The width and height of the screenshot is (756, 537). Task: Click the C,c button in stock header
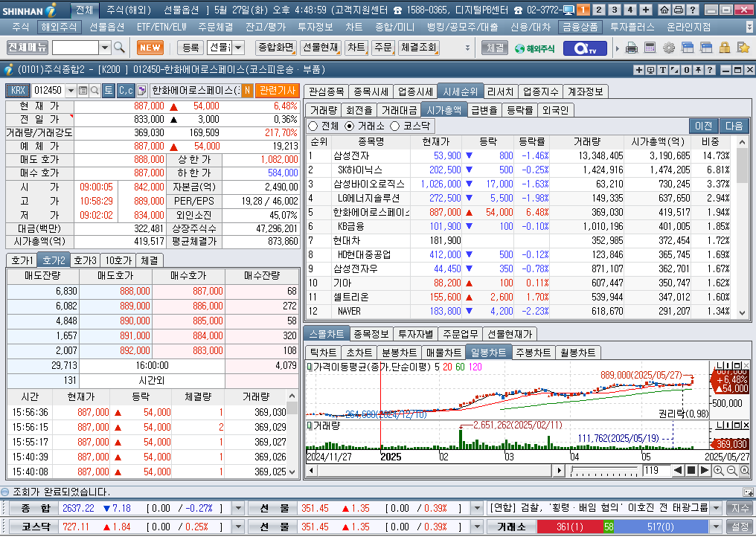(126, 90)
